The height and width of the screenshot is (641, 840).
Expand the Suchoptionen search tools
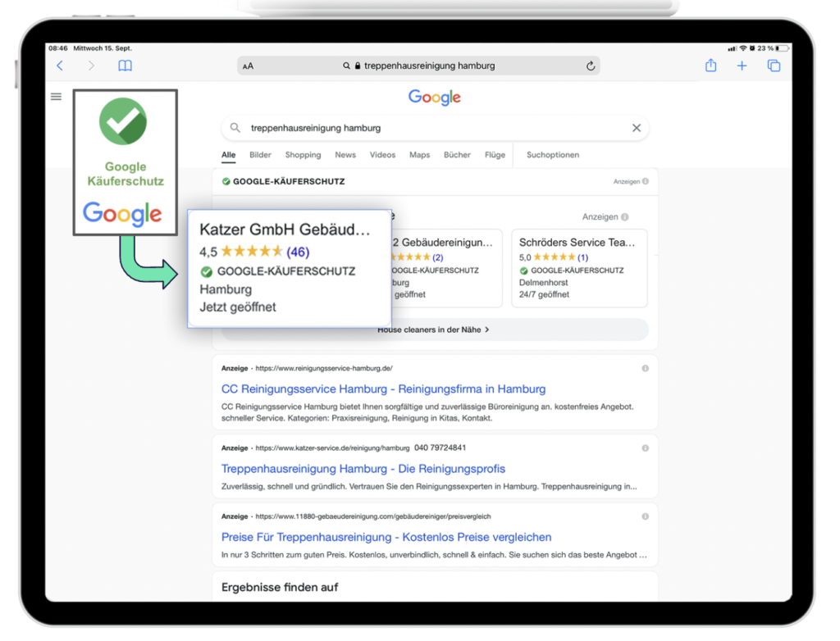click(552, 155)
